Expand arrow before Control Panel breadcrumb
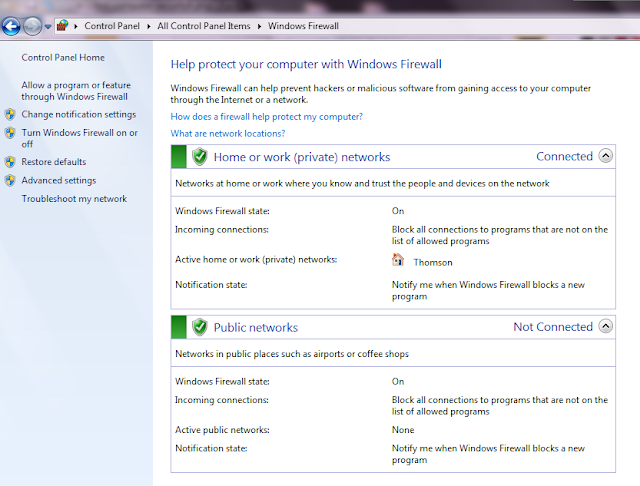640x486 pixels. [76, 26]
